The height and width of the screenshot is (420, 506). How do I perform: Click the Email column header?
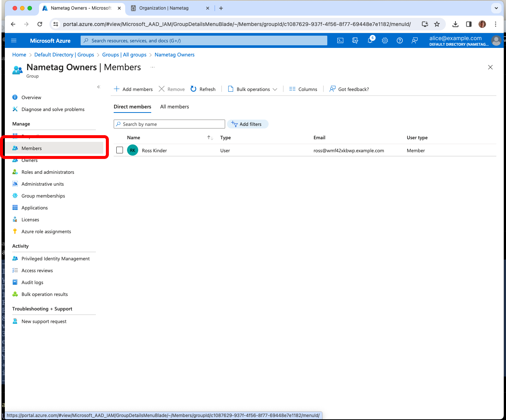pyautogui.click(x=320, y=138)
